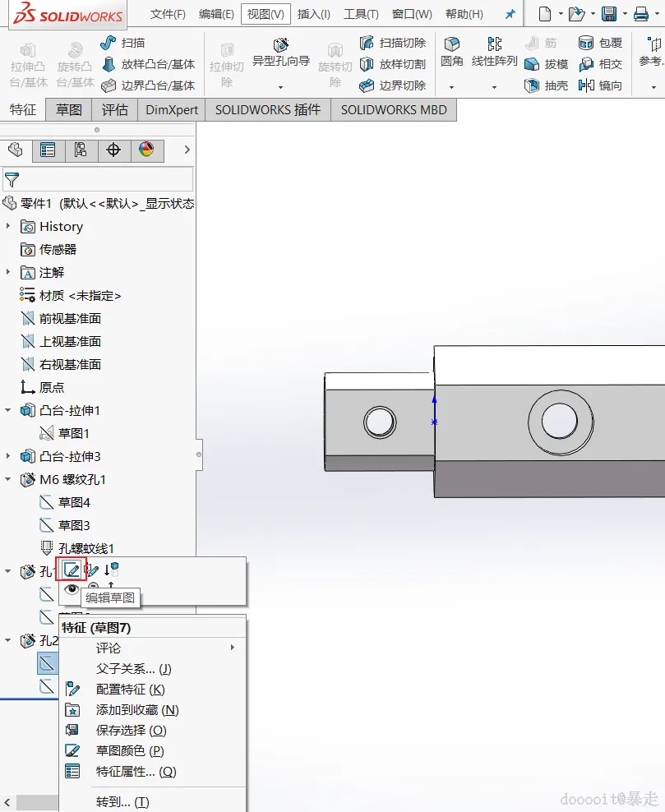
Task: Click the rollback icon with blue cube
Action: [x=111, y=570]
